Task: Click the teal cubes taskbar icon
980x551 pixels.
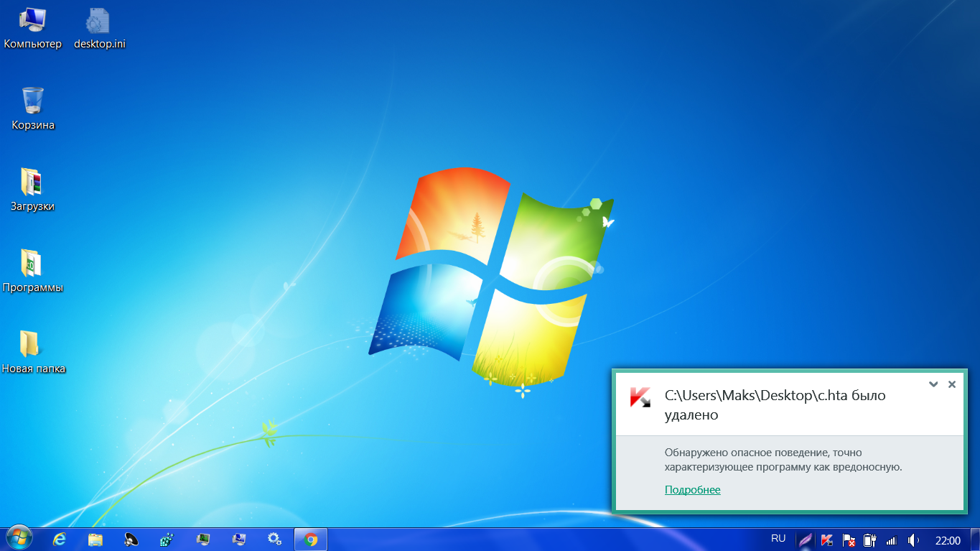Action: pyautogui.click(x=167, y=540)
